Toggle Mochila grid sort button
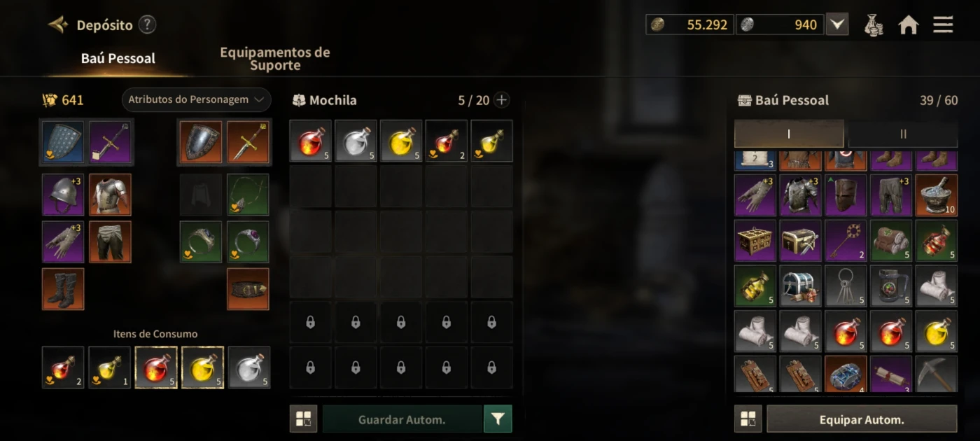The height and width of the screenshot is (441, 980). click(303, 419)
